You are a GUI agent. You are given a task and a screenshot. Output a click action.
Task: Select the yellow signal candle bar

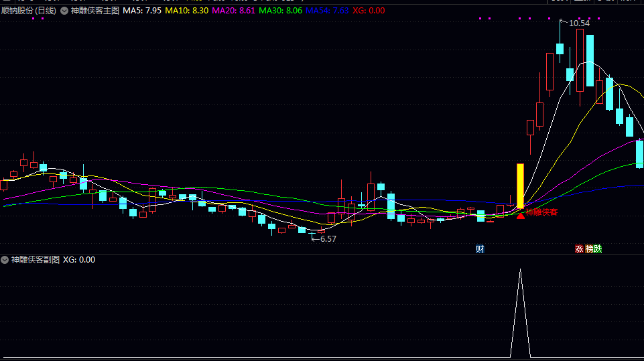[521, 186]
